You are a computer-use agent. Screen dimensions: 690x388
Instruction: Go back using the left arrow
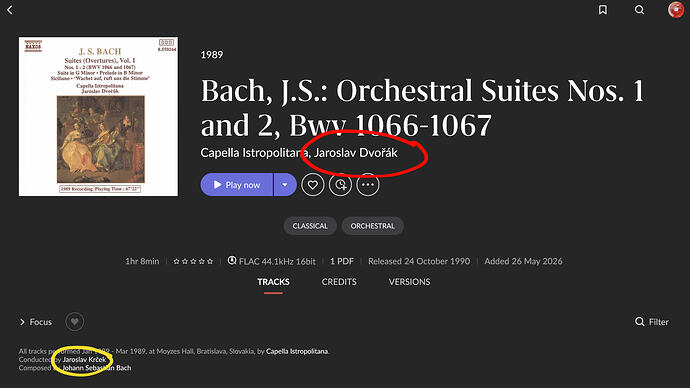tap(10, 10)
